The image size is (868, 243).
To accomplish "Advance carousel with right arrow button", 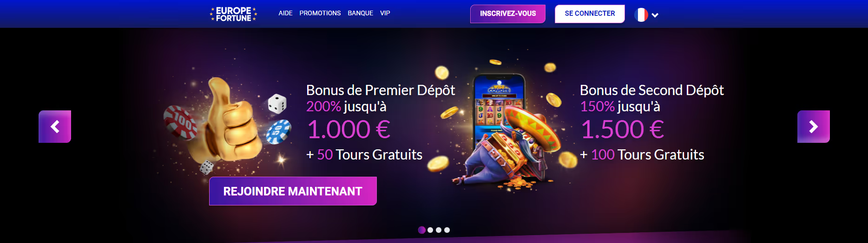I will coord(813,127).
